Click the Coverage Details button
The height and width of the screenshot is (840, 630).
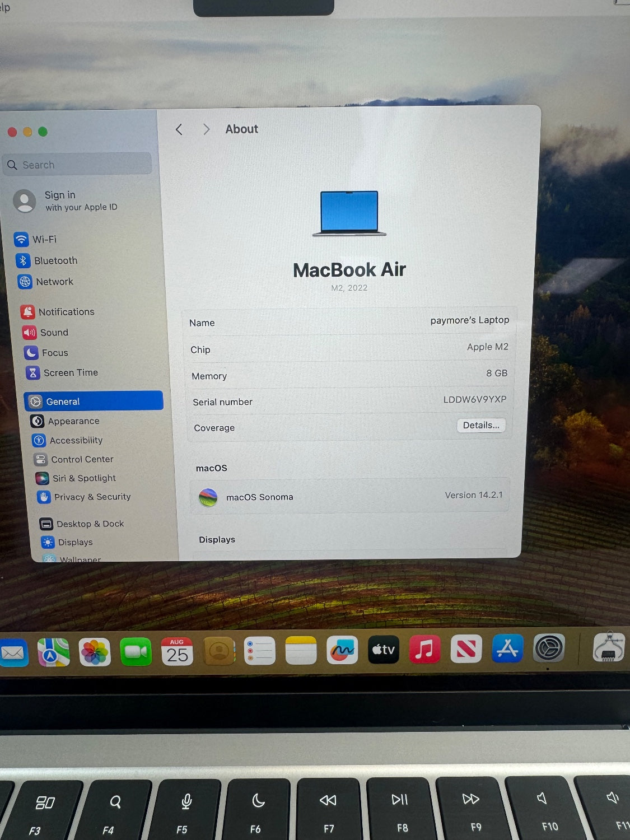[481, 425]
